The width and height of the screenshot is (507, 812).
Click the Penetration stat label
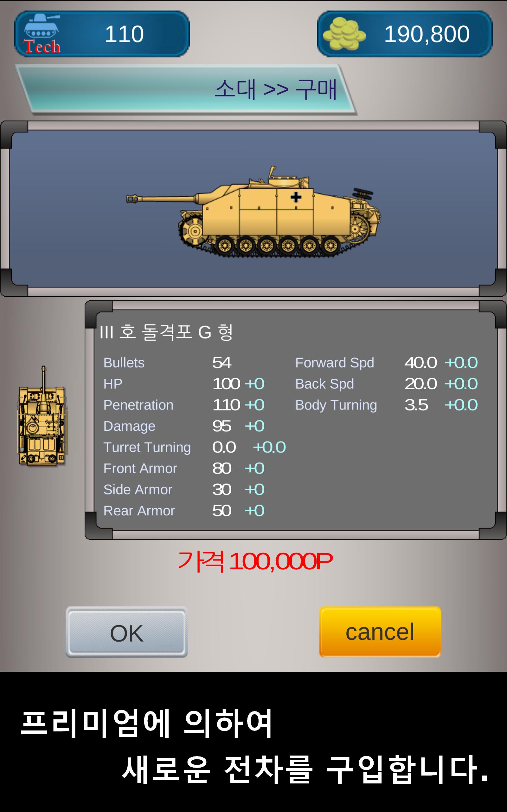click(138, 405)
